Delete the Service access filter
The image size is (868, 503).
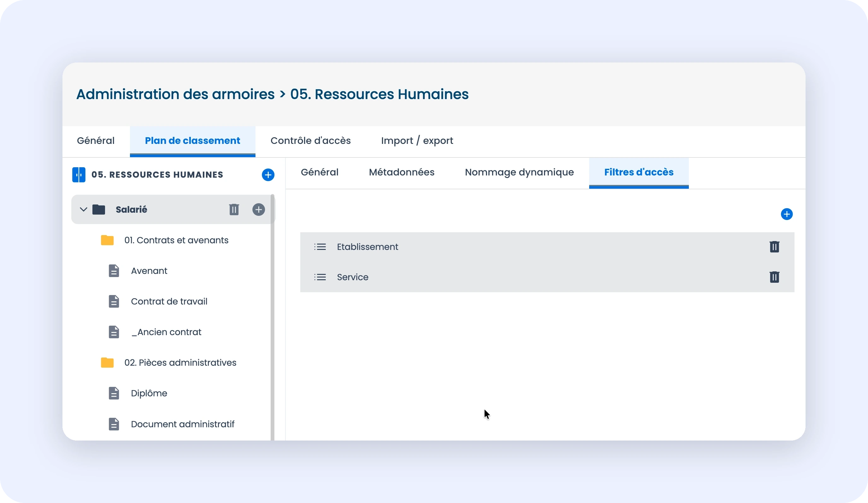pyautogui.click(x=774, y=277)
